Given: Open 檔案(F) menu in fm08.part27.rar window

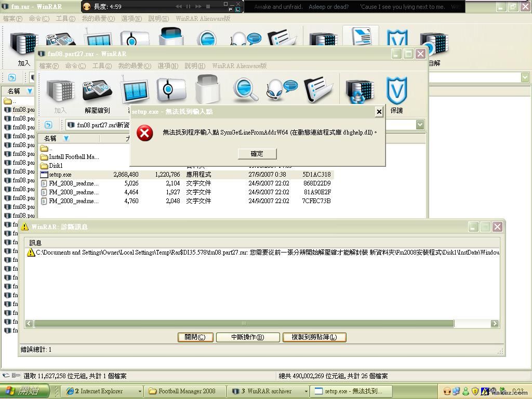Looking at the screenshot, I should click(x=49, y=66).
